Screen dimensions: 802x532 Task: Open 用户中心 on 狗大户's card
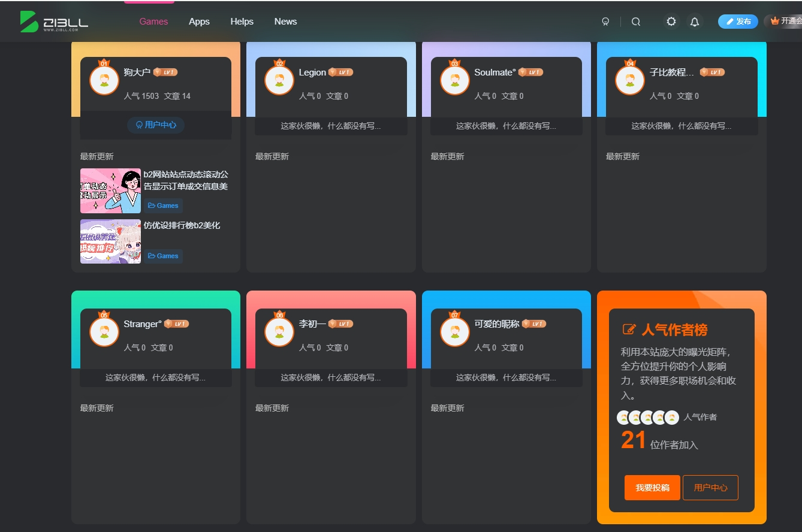[x=155, y=125]
